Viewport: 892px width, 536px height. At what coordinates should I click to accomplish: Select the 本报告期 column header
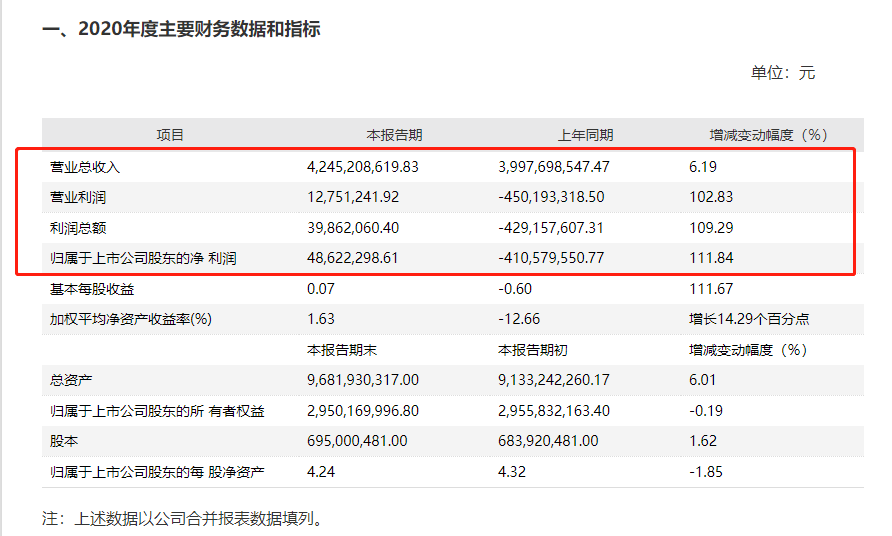(394, 135)
